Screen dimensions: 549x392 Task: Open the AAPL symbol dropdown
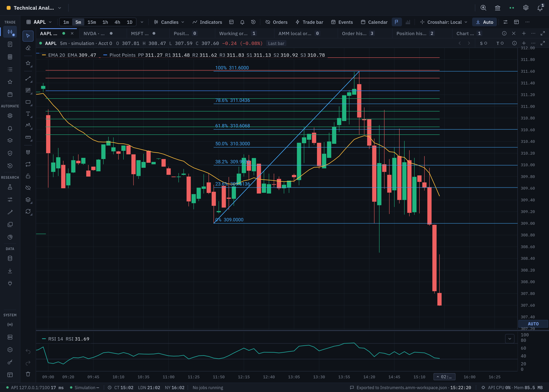[39, 22]
